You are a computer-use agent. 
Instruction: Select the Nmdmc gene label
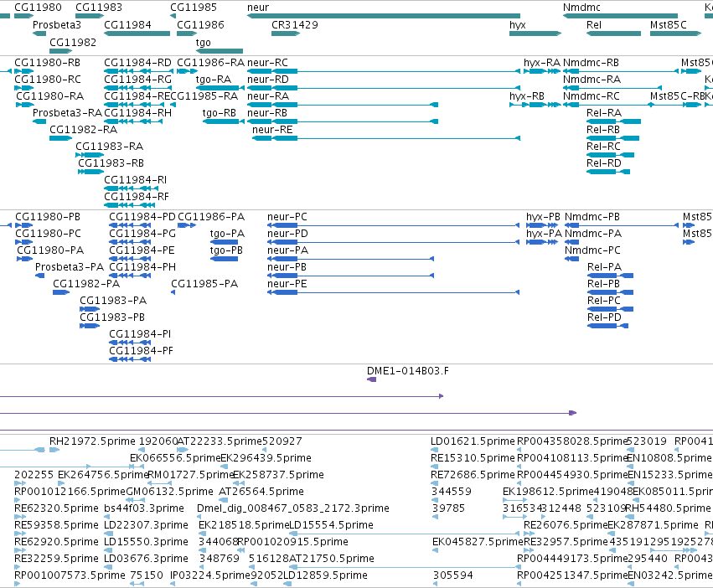(x=581, y=8)
